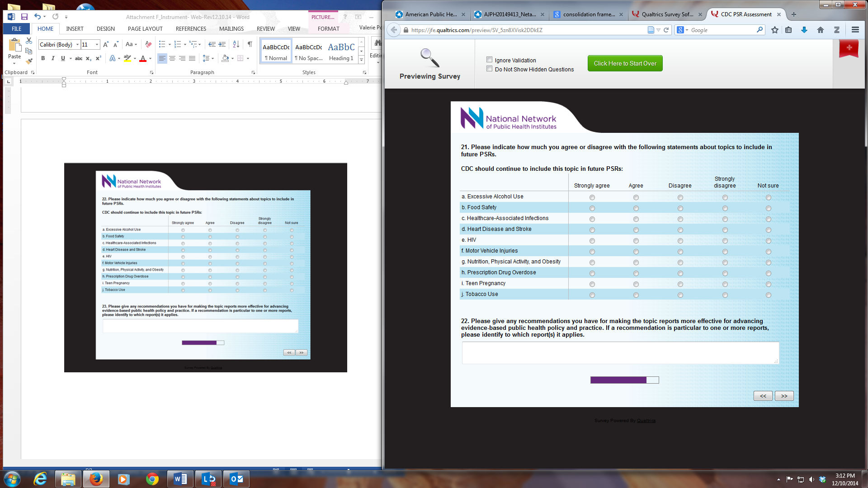The height and width of the screenshot is (488, 868).
Task: Select Not sure for Tobacco Use
Action: [x=769, y=295]
